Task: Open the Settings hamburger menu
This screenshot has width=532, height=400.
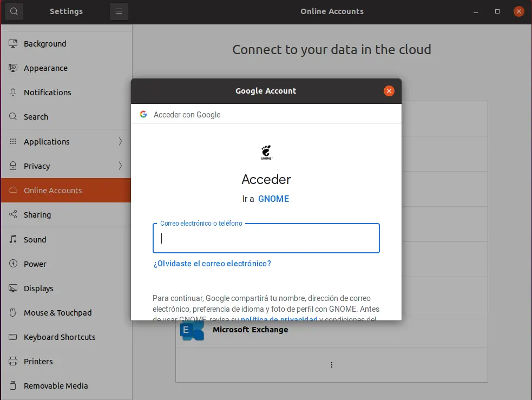Action: point(119,11)
